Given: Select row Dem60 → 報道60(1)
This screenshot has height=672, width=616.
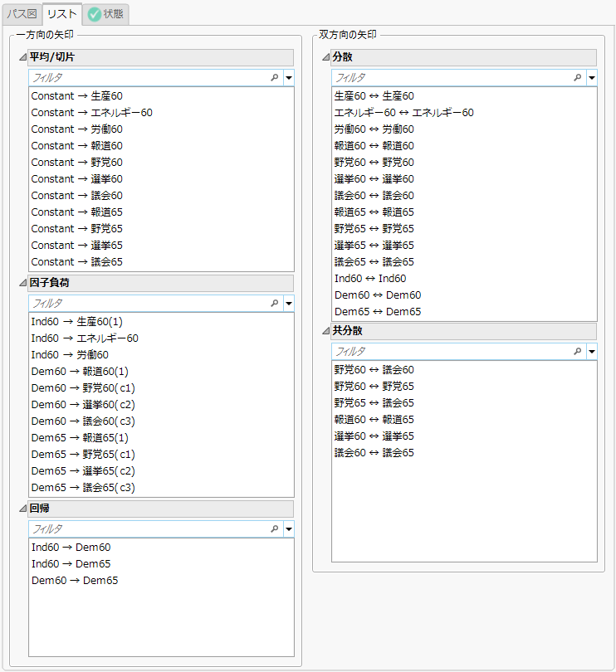Looking at the screenshot, I should 161,372.
